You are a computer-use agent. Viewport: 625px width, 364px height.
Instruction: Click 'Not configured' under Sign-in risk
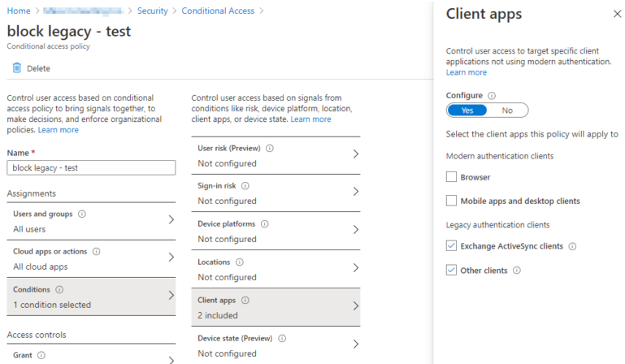(x=228, y=201)
